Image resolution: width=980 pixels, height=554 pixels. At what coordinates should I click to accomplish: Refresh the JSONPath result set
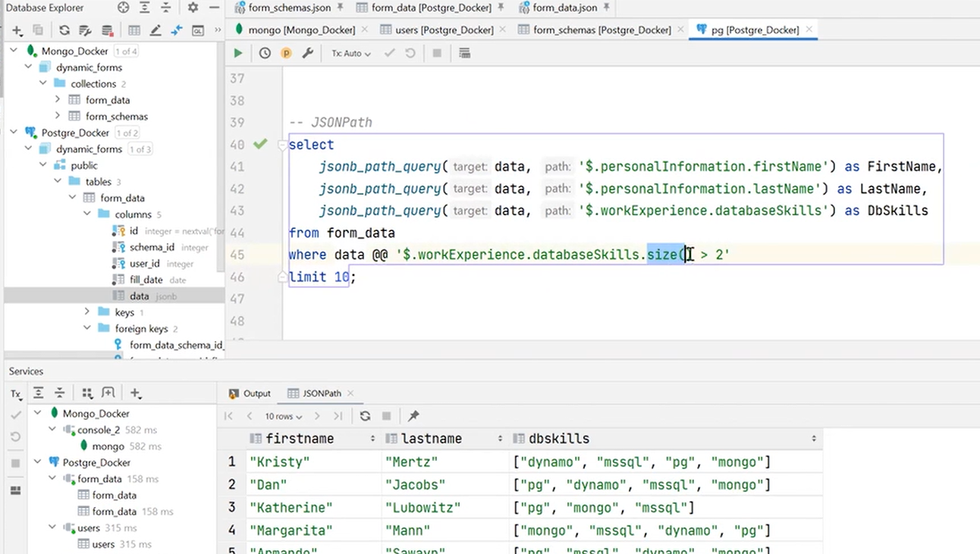pyautogui.click(x=365, y=415)
